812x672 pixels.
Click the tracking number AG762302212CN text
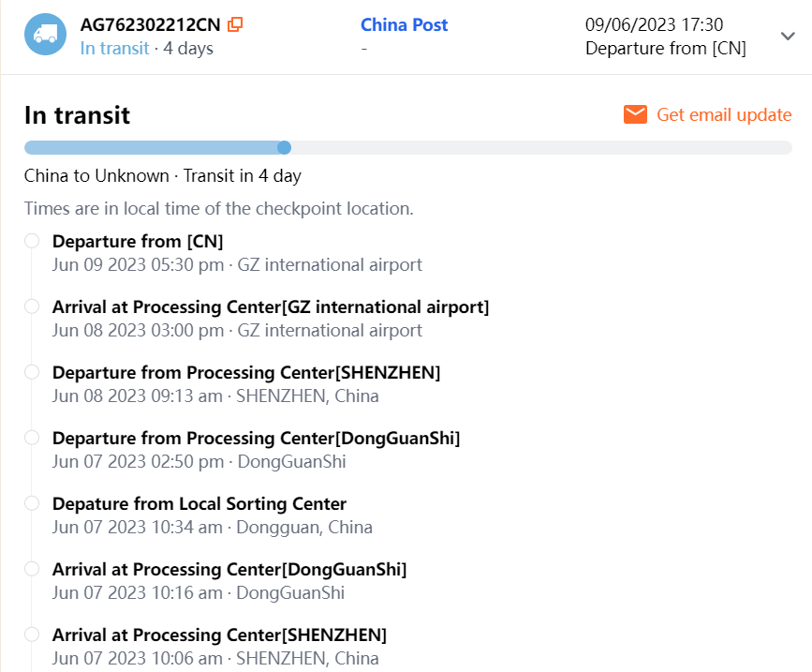coord(151,24)
